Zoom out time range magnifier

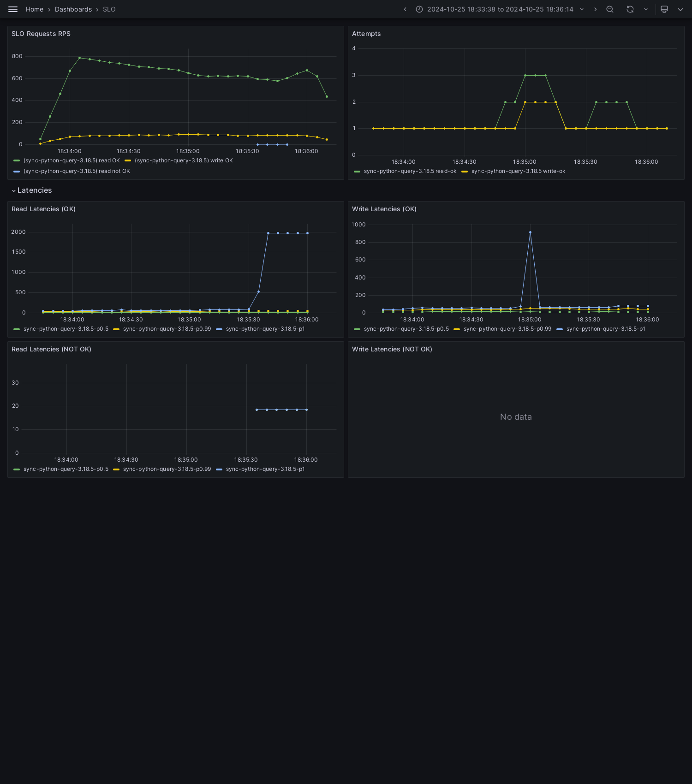(610, 9)
